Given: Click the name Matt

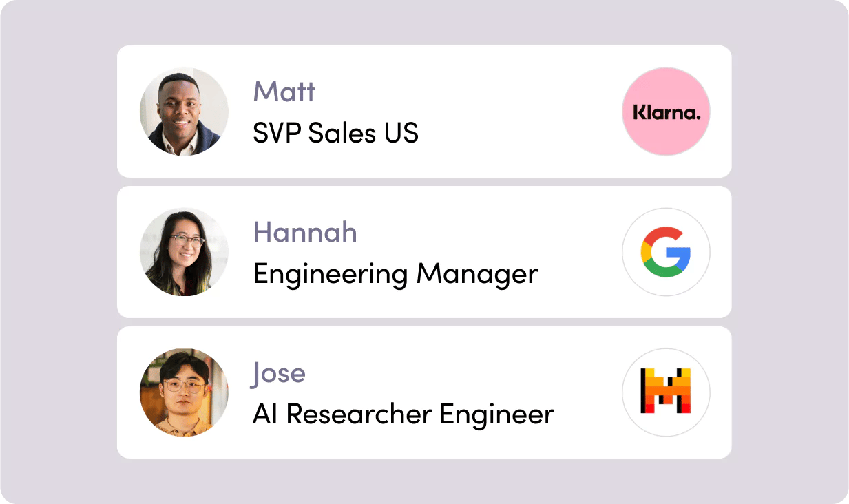Looking at the screenshot, I should pos(284,92).
